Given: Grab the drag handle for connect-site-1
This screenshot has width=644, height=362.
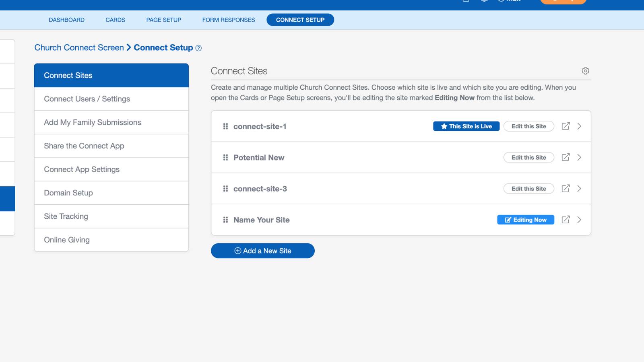Looking at the screenshot, I should 225,126.
